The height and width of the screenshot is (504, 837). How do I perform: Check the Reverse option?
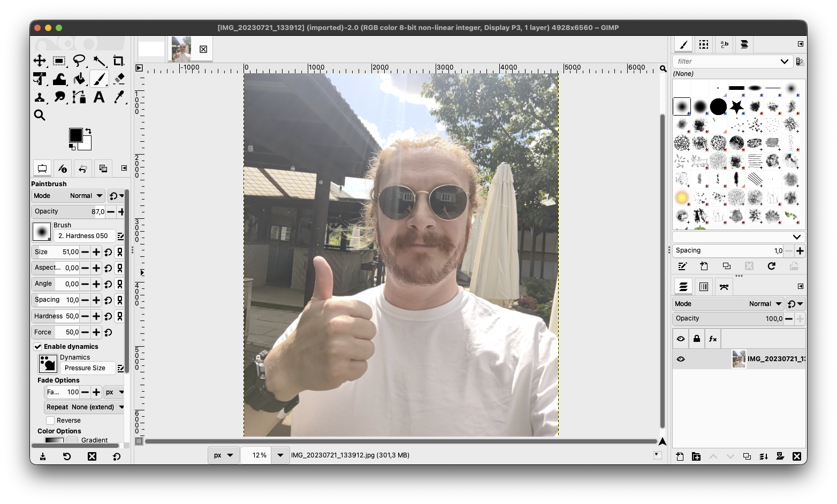[x=50, y=421]
